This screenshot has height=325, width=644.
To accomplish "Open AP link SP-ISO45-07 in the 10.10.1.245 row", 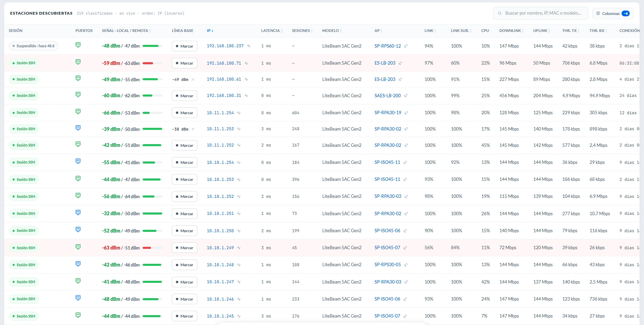I will pyautogui.click(x=387, y=316).
